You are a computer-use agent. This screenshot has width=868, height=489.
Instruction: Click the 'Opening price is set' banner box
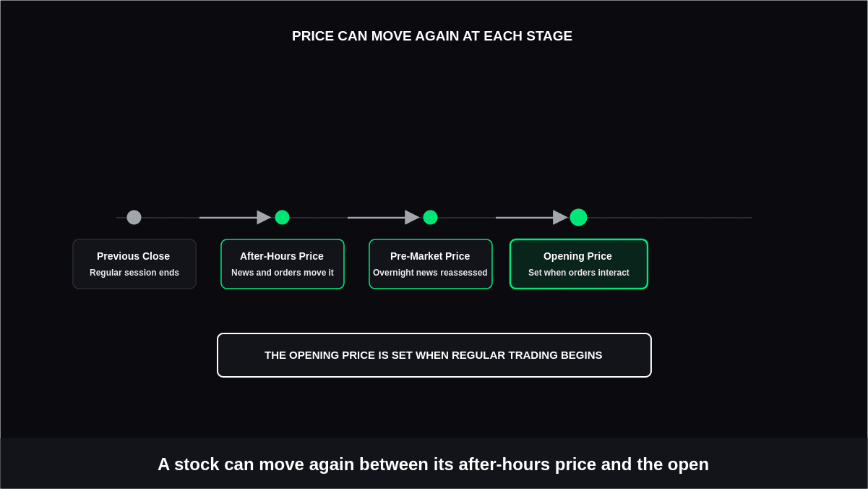coord(434,355)
